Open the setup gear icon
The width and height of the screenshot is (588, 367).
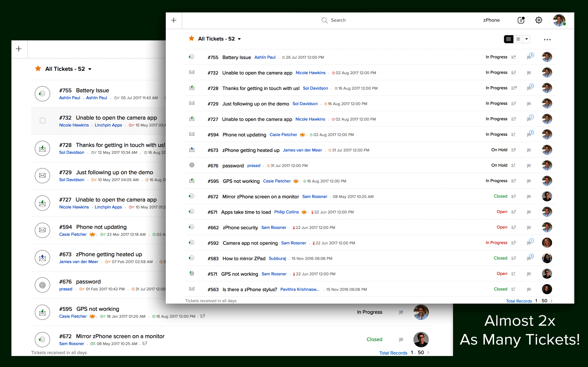point(539,20)
